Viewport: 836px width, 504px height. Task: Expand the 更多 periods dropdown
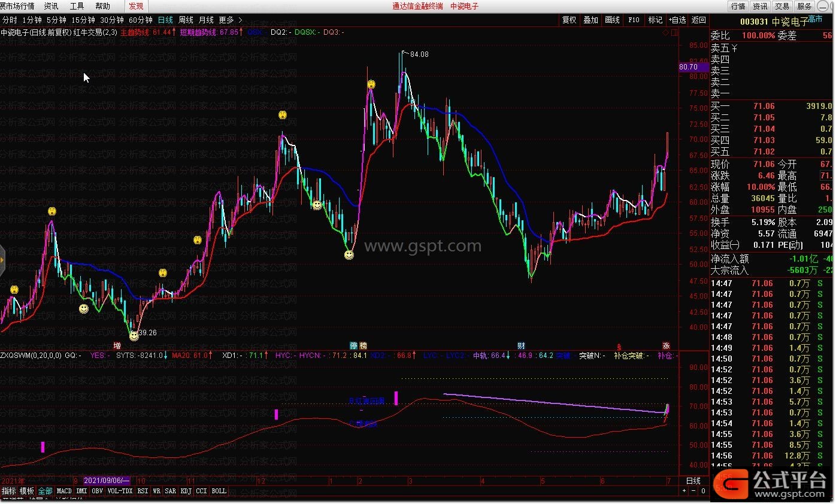pyautogui.click(x=230, y=20)
